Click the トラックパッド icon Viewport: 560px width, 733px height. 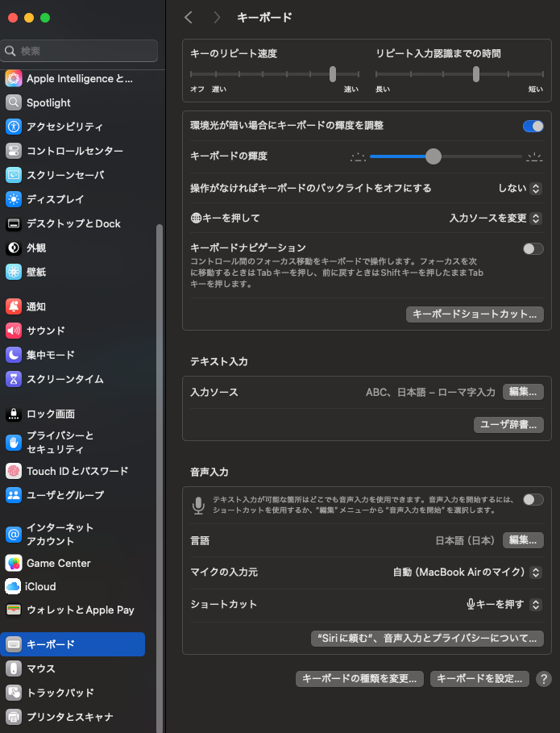[x=14, y=693]
